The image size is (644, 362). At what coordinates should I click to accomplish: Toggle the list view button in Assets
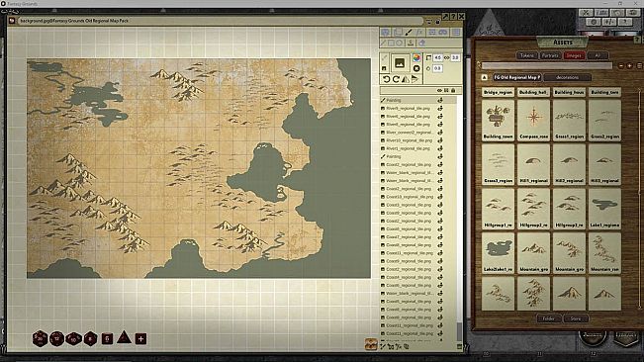click(639, 65)
